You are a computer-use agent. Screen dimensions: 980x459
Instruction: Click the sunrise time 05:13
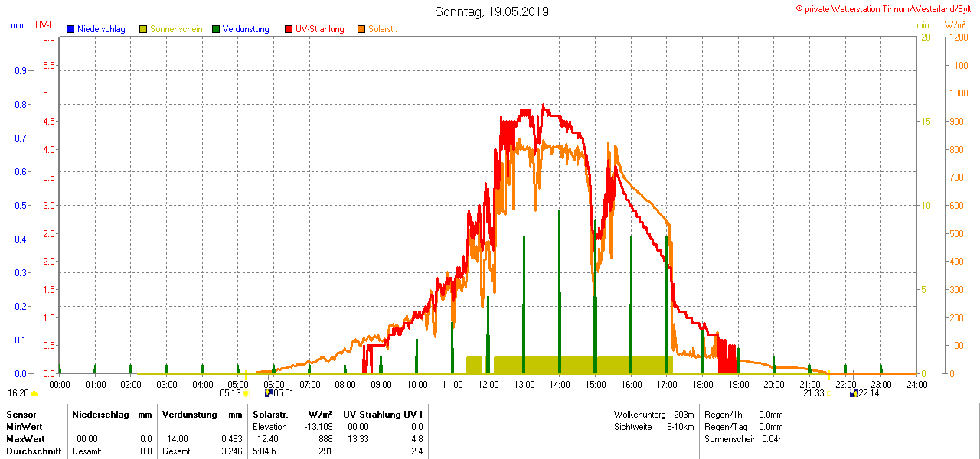[x=230, y=393]
